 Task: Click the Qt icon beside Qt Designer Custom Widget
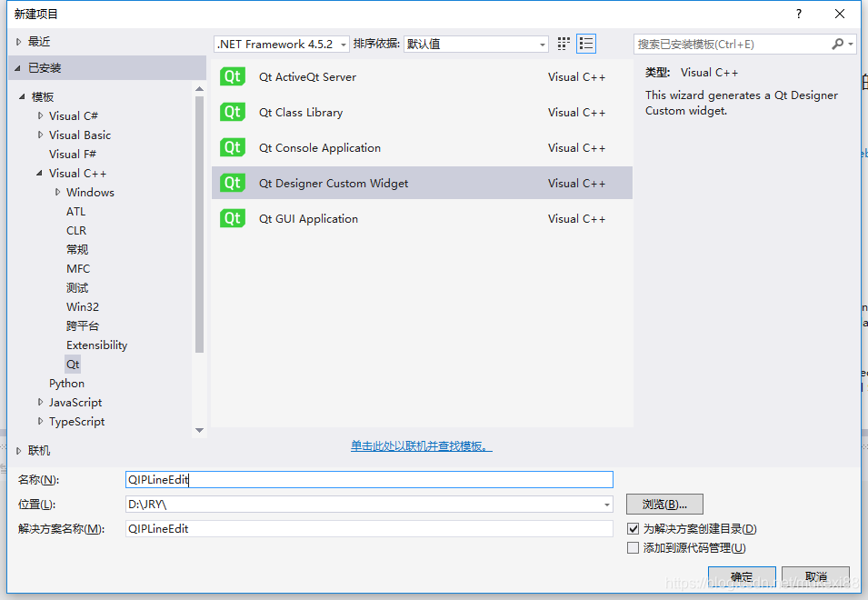[233, 183]
